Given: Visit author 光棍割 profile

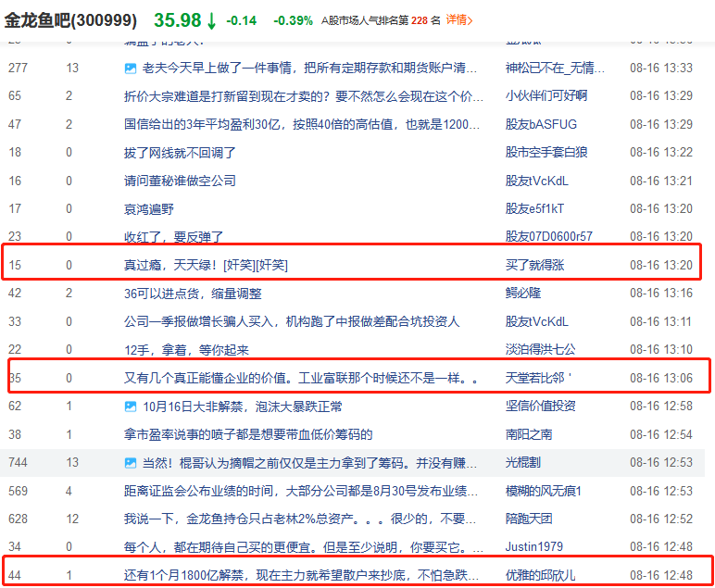Looking at the screenshot, I should pyautogui.click(x=523, y=463).
